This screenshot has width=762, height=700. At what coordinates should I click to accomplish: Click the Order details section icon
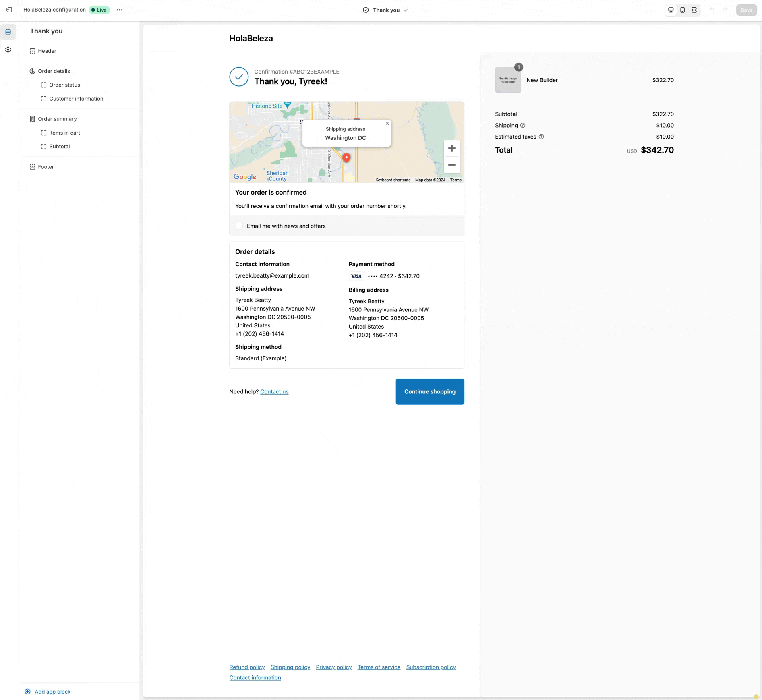pyautogui.click(x=33, y=71)
